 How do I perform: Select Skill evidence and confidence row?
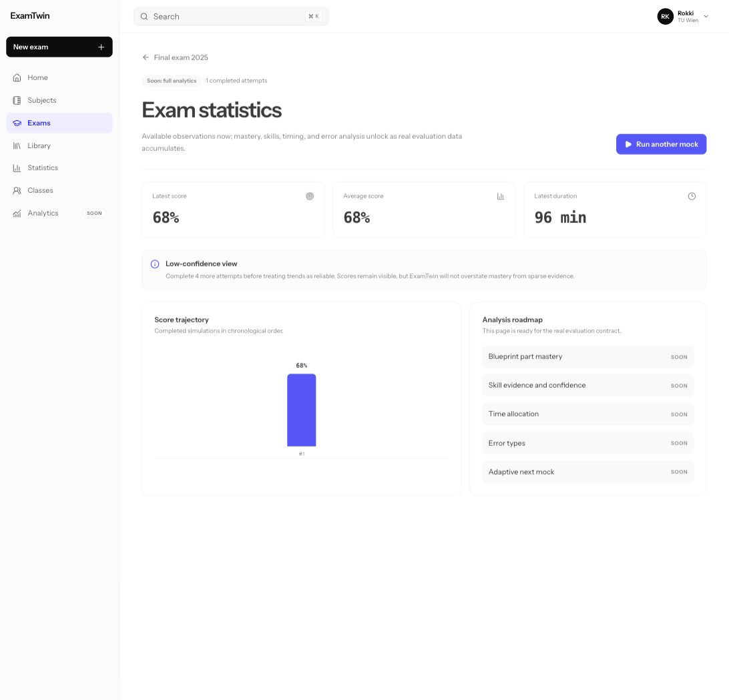pos(587,385)
